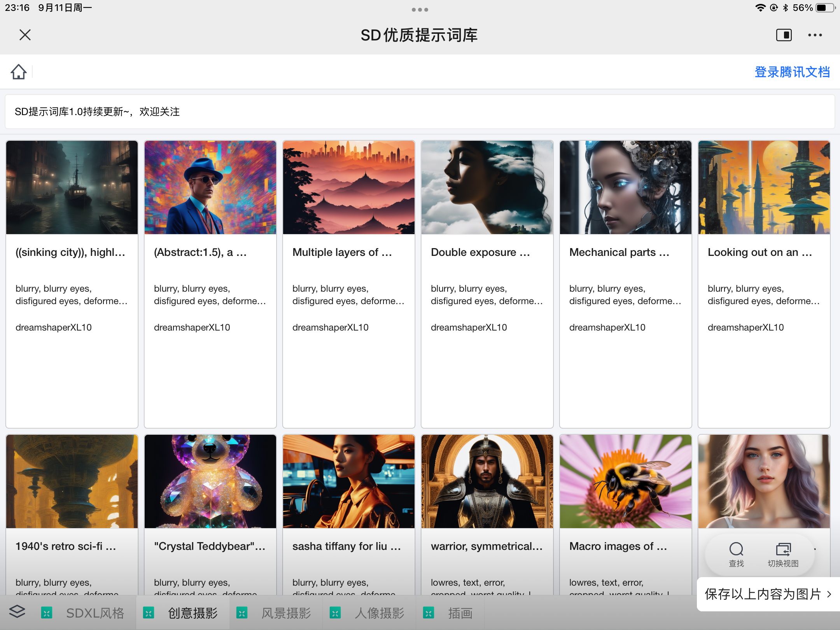
Task: Click the Double exposure card title
Action: point(480,252)
